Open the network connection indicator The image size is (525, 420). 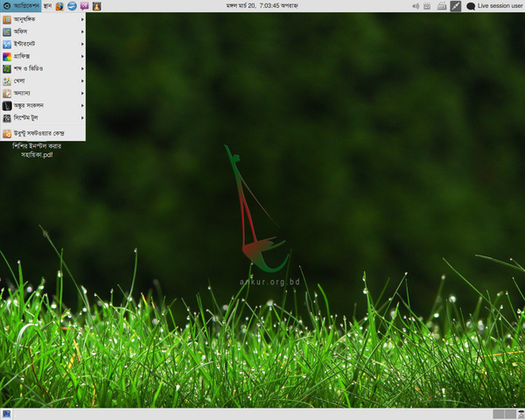pyautogui.click(x=455, y=6)
